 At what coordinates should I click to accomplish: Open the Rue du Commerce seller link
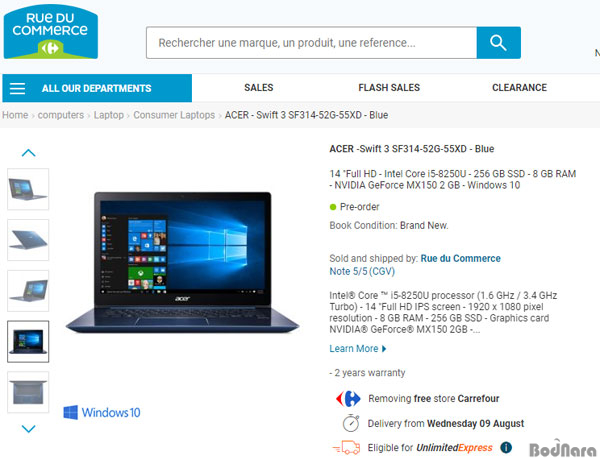tap(461, 258)
